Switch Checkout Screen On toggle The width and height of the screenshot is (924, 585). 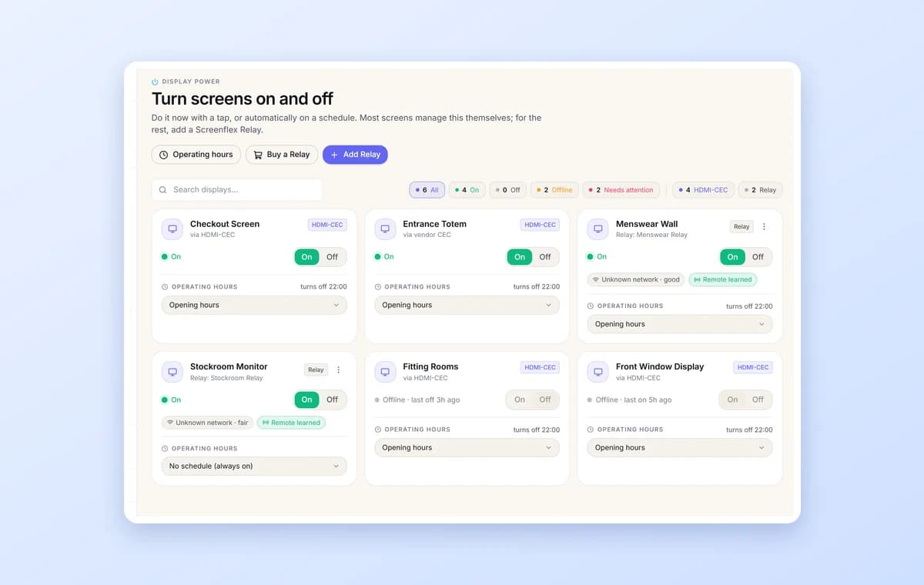click(x=306, y=257)
